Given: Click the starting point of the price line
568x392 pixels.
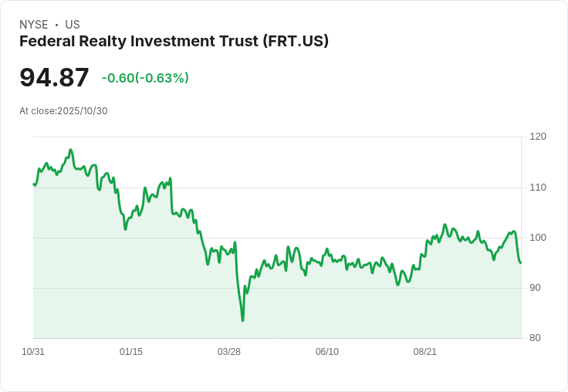Looking at the screenshot, I should [34, 184].
